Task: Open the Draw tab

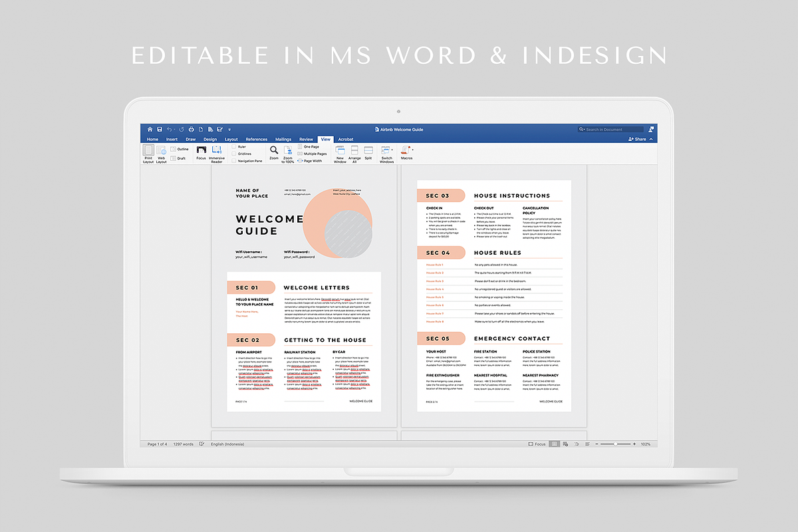Action: coord(191,140)
